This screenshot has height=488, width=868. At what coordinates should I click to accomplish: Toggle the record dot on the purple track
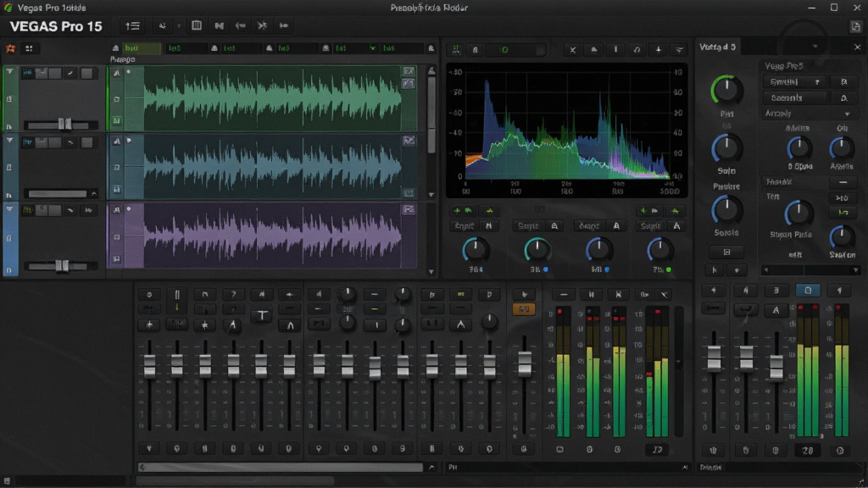(129, 210)
